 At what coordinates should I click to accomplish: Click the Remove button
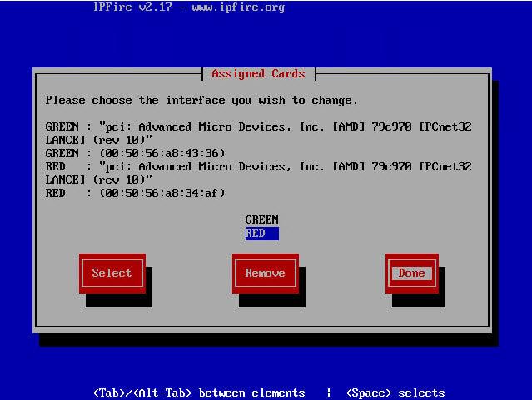266,274
